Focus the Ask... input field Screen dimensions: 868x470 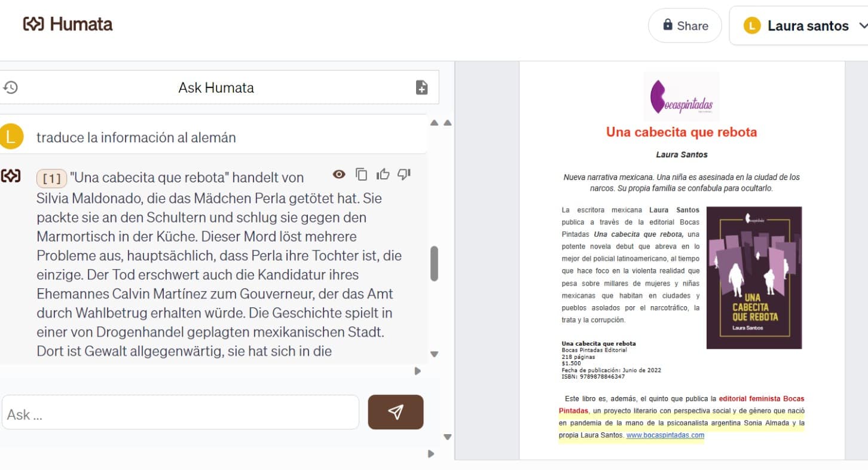(x=180, y=412)
